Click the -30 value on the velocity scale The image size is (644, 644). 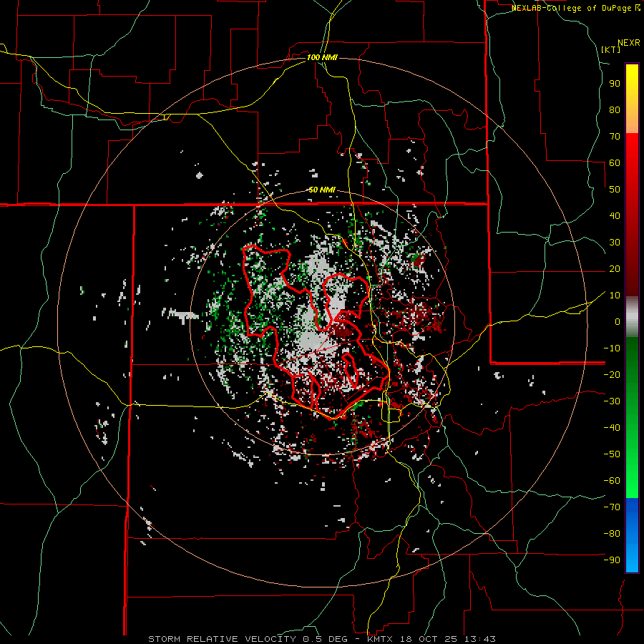click(612, 401)
